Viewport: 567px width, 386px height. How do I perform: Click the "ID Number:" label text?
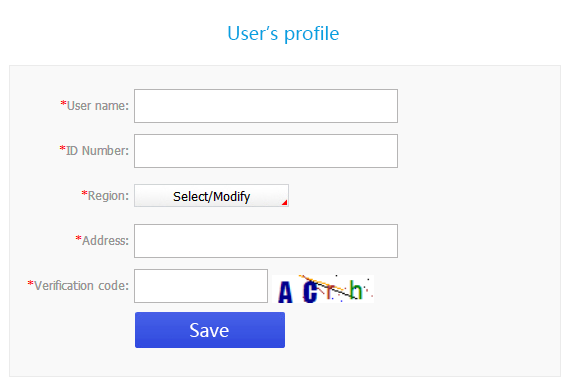pyautogui.click(x=97, y=150)
